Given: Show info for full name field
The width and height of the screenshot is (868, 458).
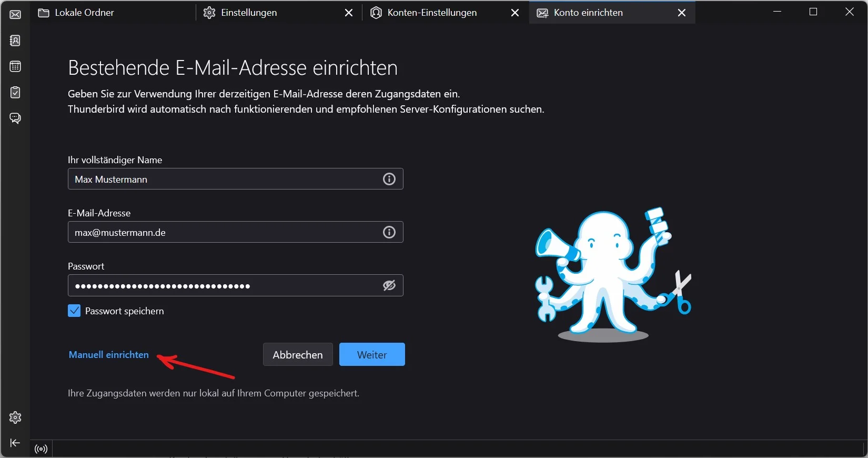Looking at the screenshot, I should [389, 179].
